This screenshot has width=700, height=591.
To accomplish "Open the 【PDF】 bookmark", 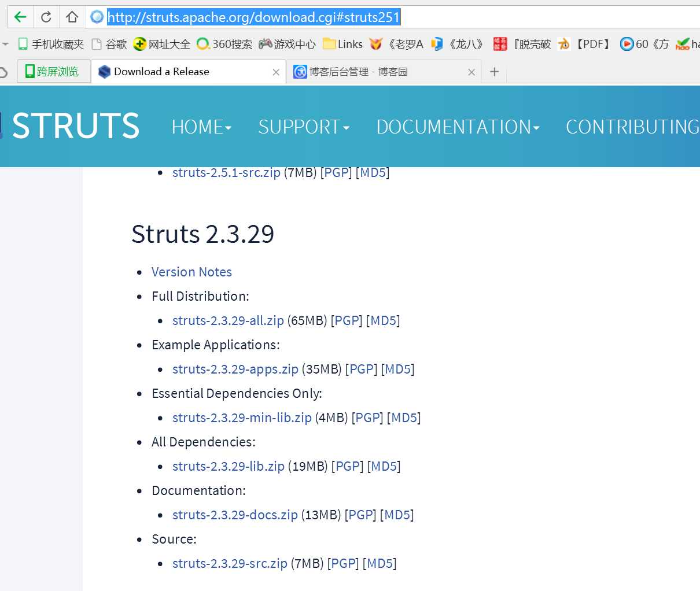I will coord(584,44).
